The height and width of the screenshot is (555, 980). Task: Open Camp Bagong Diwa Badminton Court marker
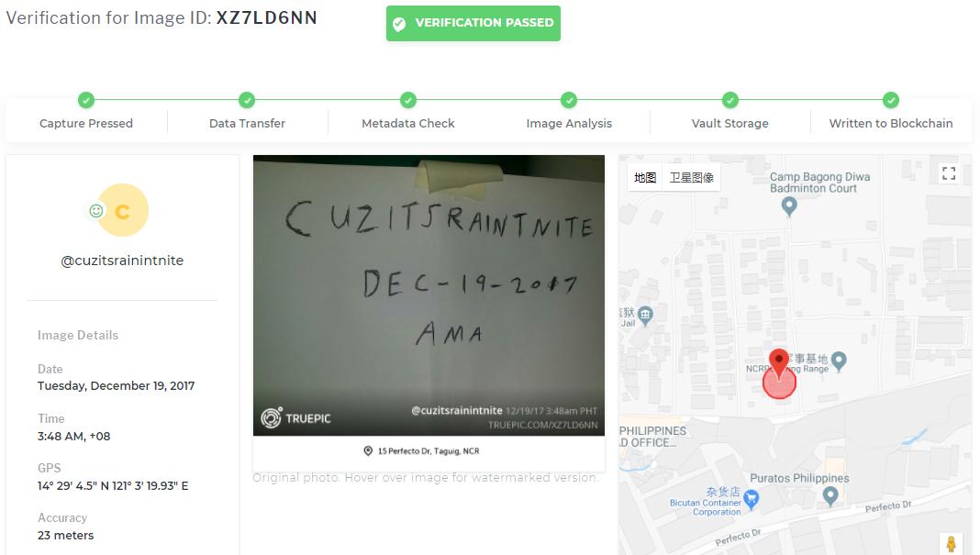click(789, 206)
